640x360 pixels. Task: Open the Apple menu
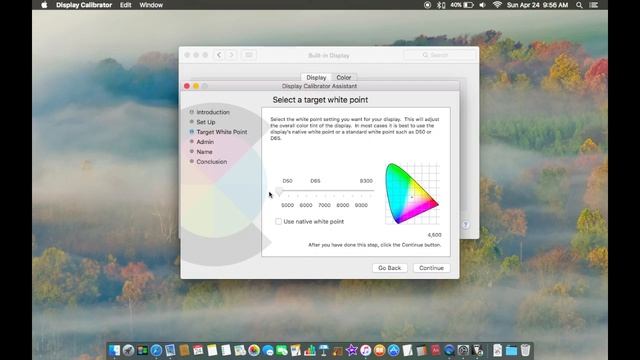point(44,5)
